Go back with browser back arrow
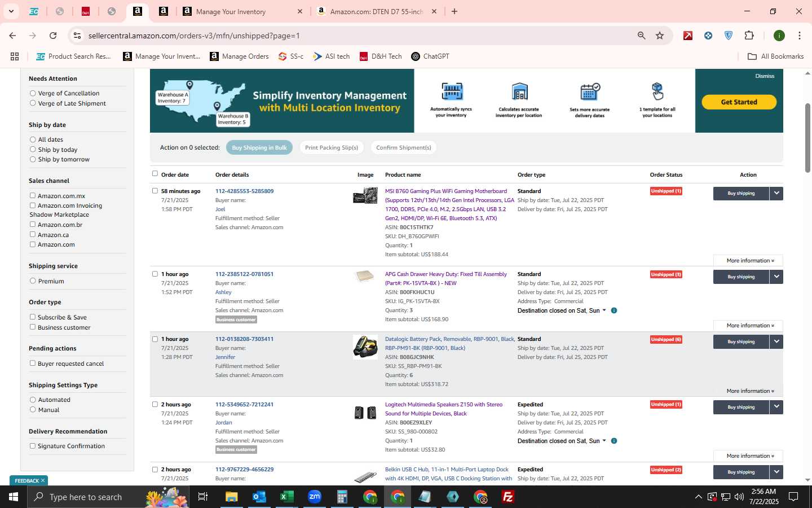Screen dimensions: 812x508 click(12, 36)
